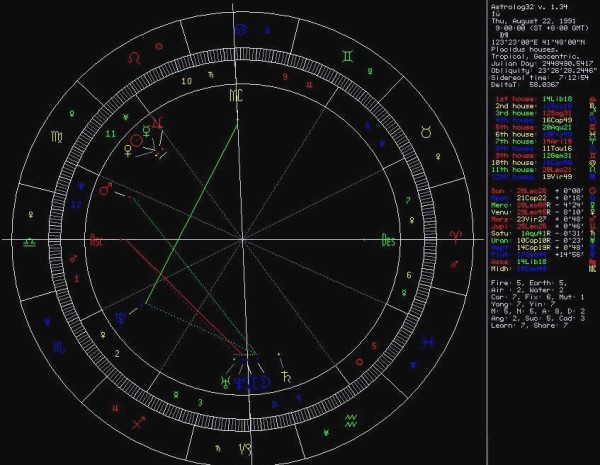Select the 'Julian Day: 2448490.5417' line
Screen dimensions: 600x465
click(x=542, y=64)
